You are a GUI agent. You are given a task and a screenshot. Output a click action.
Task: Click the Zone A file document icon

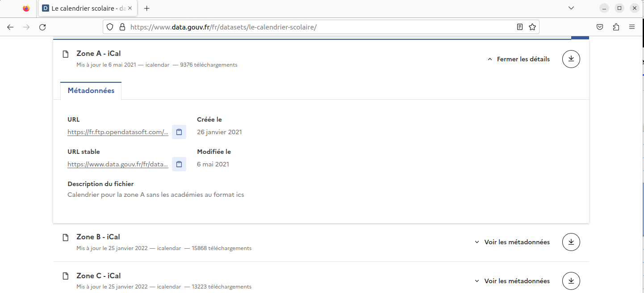point(66,53)
